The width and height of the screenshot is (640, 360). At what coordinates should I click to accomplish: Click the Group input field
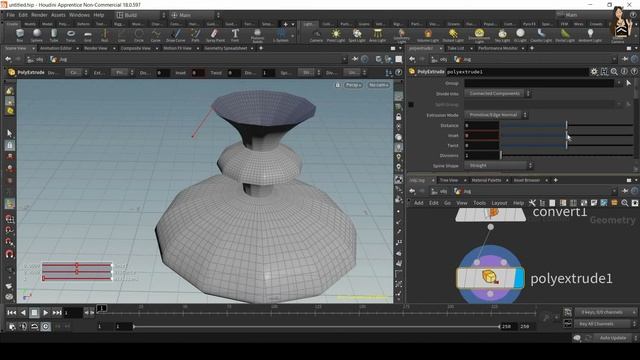point(539,83)
